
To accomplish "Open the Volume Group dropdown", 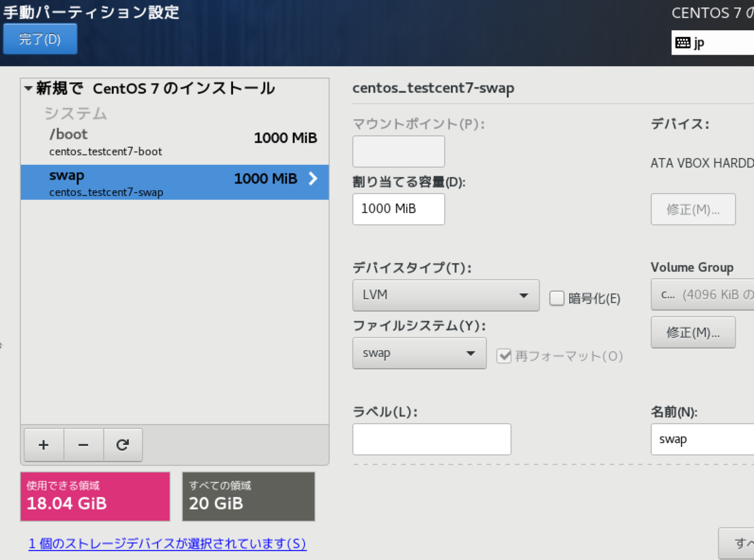I will (702, 294).
